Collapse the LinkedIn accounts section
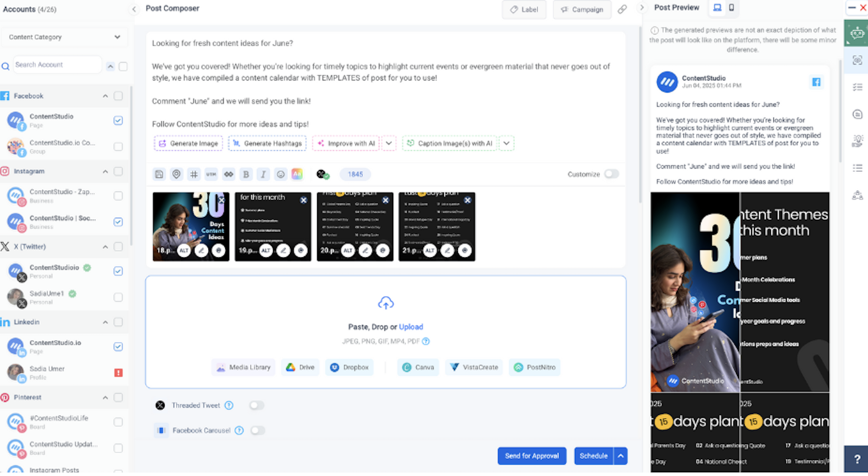The image size is (868, 476). pos(105,322)
